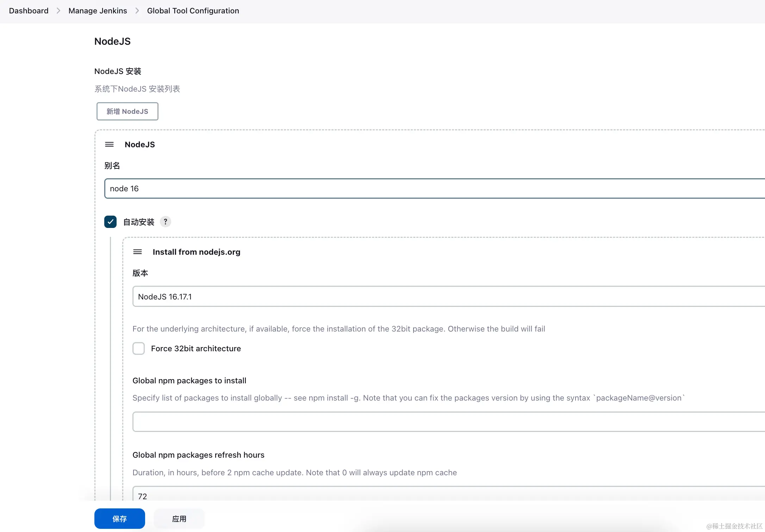Focus the 别名 field containing node 16
Image resolution: width=765 pixels, height=532 pixels.
click(x=435, y=188)
